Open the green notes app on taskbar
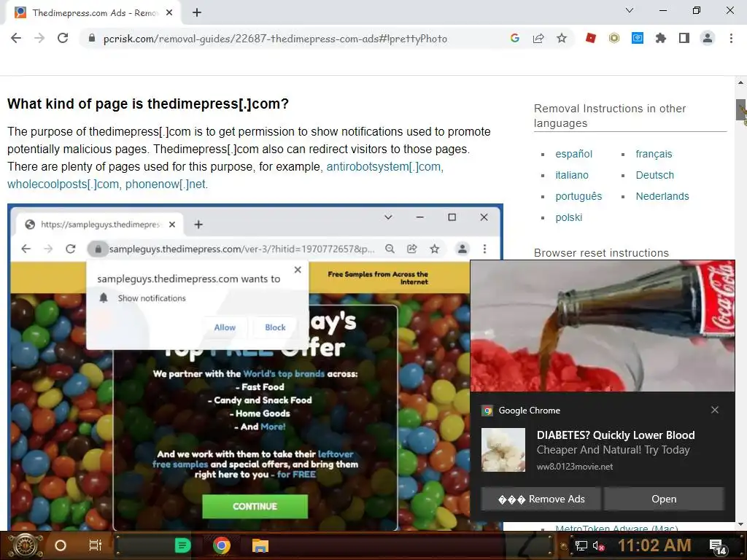 [182, 545]
